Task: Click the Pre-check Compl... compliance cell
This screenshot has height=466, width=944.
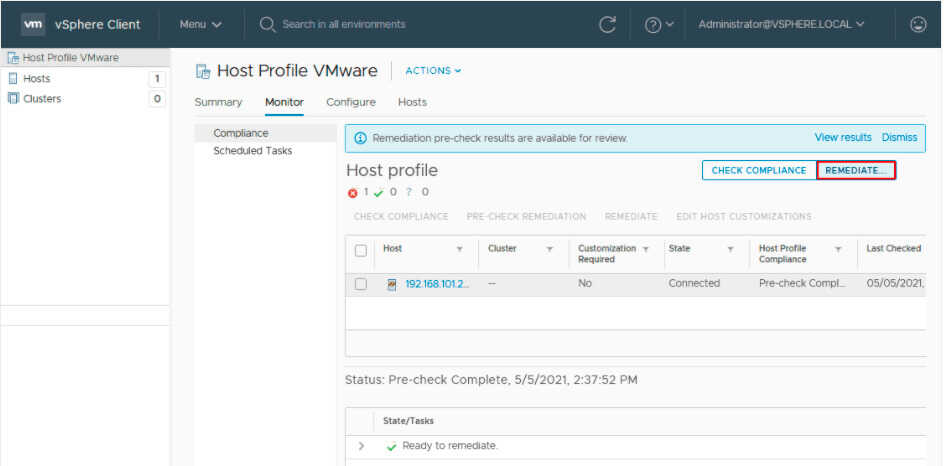Action: pyautogui.click(x=802, y=283)
